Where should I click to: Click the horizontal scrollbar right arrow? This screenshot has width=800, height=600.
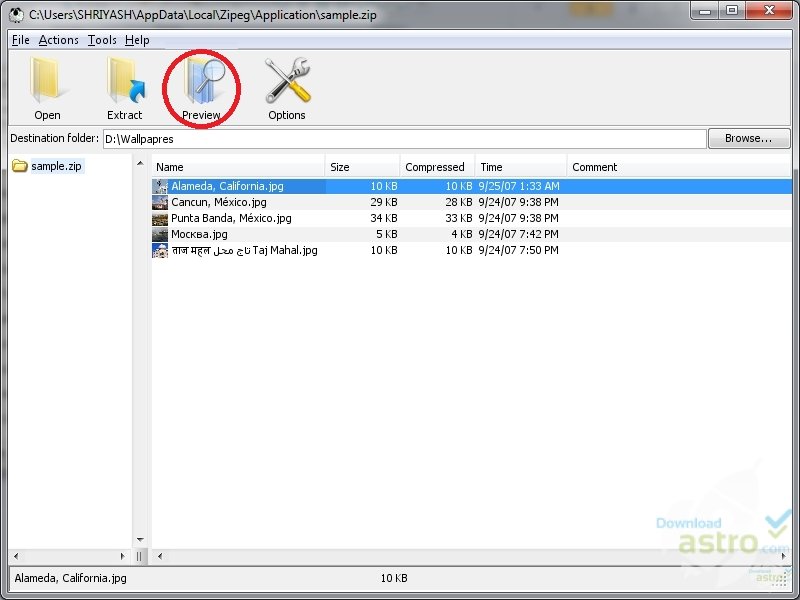pos(784,555)
